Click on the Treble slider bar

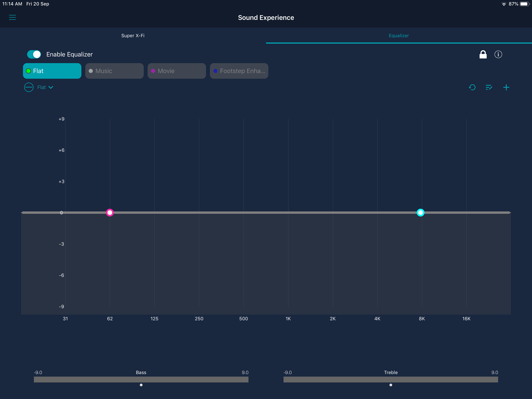pyautogui.click(x=391, y=380)
